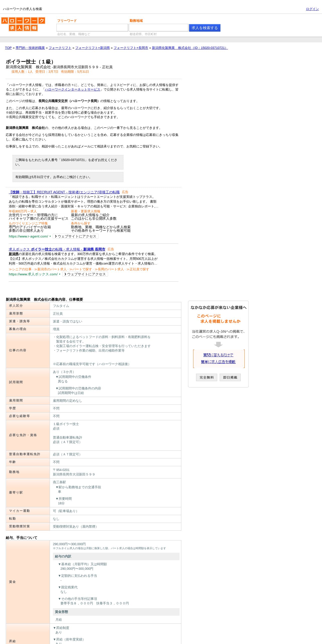
Task: Click 燕三条駅 station text
Action: [59, 482]
